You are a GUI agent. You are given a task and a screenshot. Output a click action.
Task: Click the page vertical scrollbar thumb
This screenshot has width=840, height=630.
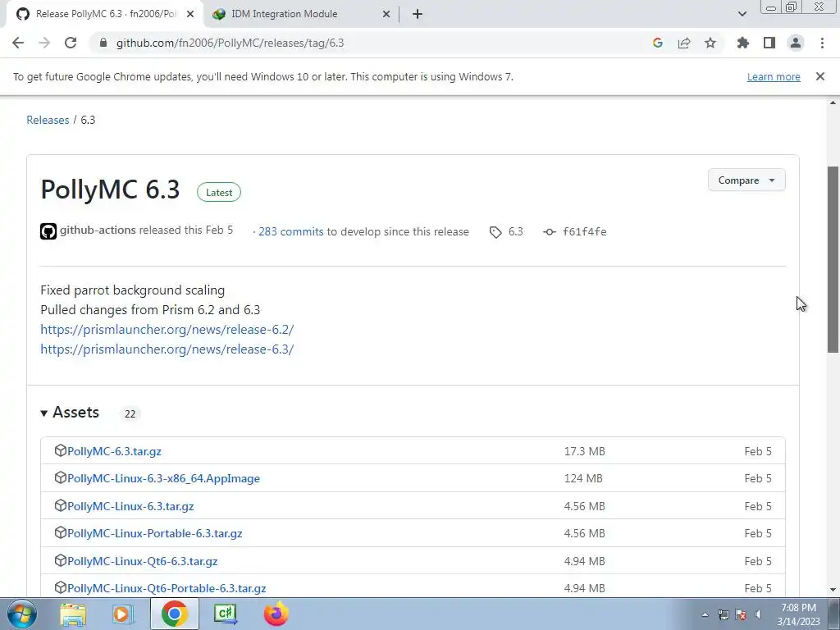pyautogui.click(x=833, y=259)
